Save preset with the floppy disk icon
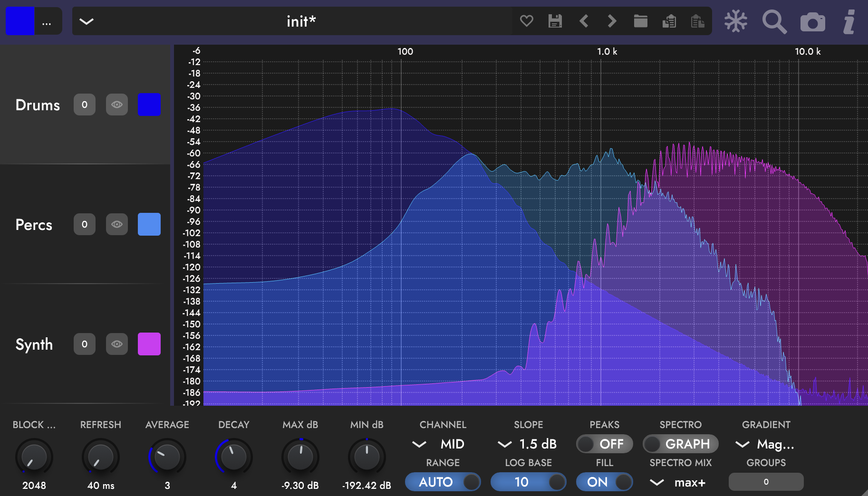This screenshot has height=496, width=868. tap(555, 21)
